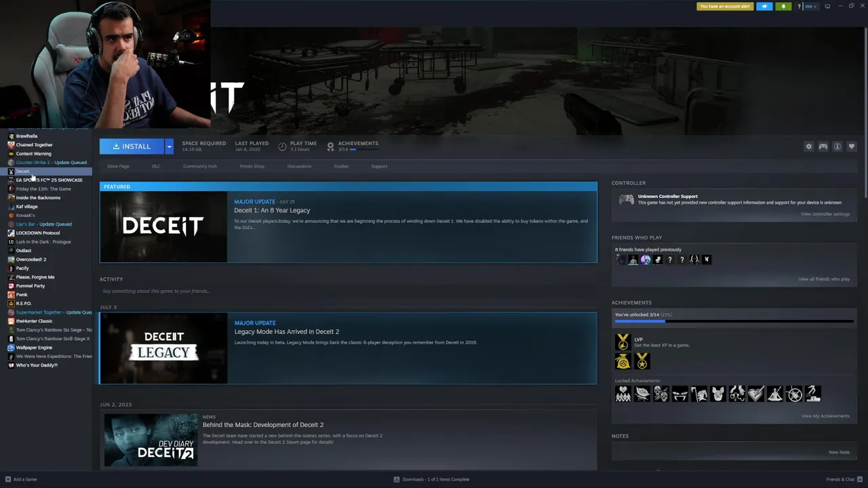
Task: Open controller layout icon beside settings gear
Action: click(x=823, y=146)
